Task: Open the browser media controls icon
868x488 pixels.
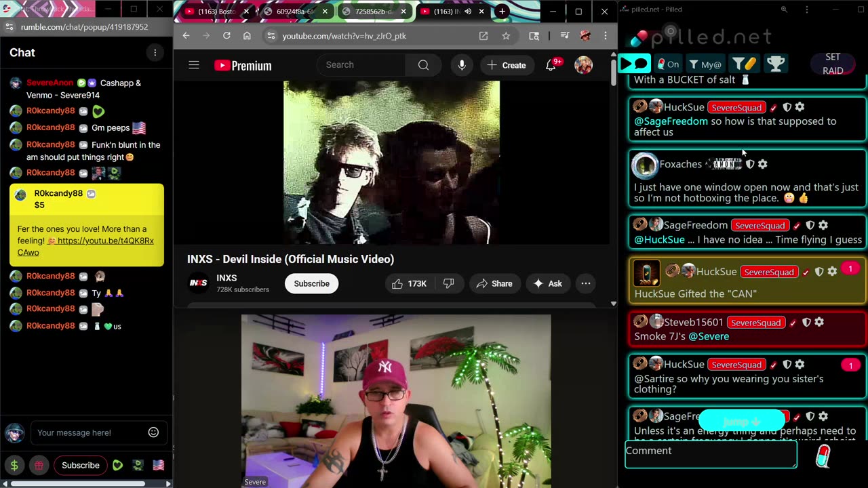Action: point(564,36)
